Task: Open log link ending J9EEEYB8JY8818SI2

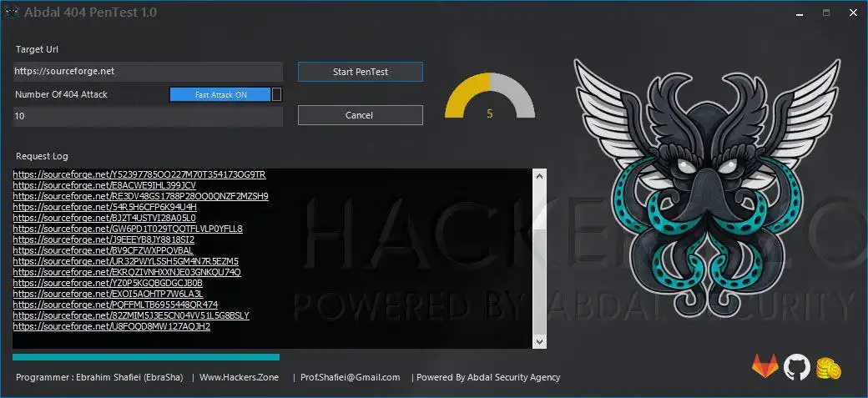Action: click(103, 239)
